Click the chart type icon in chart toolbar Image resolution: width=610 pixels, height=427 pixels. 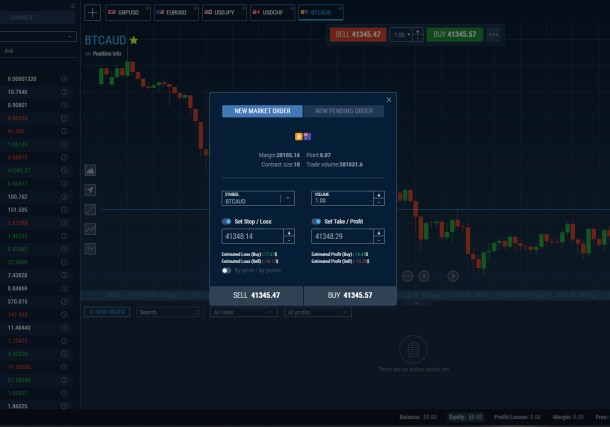click(x=90, y=170)
